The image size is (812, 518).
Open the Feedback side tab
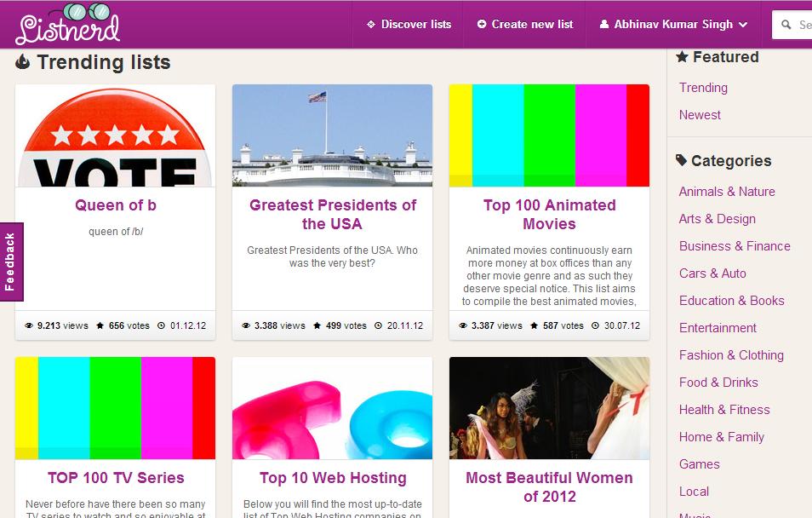pos(11,262)
